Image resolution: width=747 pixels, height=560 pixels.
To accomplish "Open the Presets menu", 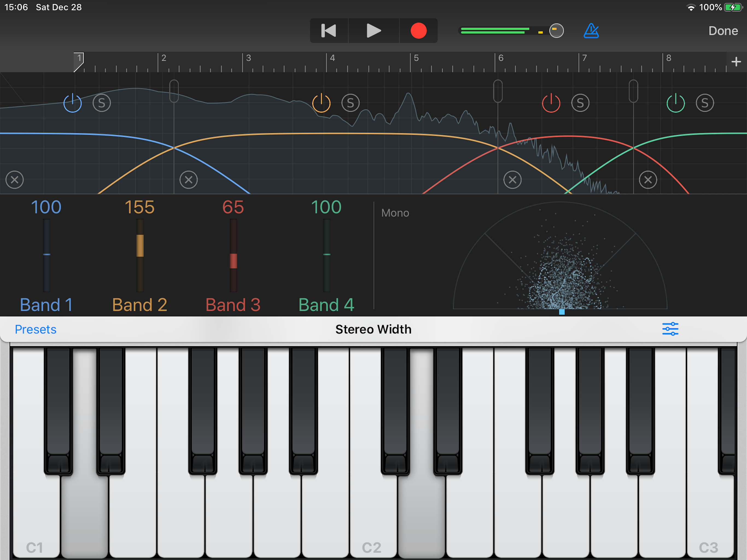I will (36, 329).
